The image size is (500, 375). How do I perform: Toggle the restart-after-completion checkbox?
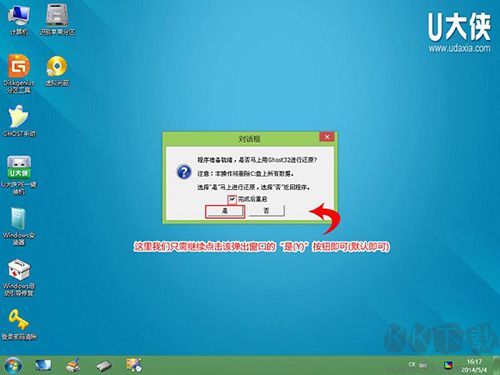[232, 199]
